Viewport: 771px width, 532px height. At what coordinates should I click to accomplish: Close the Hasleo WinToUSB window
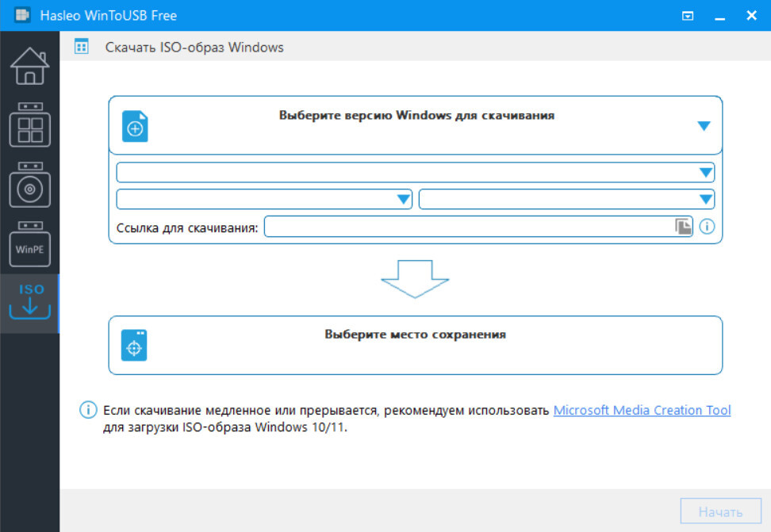pyautogui.click(x=751, y=16)
